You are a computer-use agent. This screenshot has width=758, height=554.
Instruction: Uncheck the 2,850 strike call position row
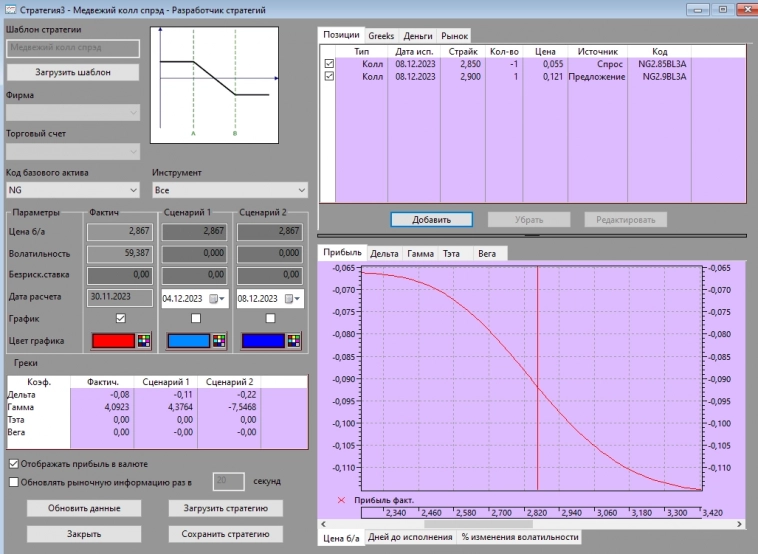pos(330,64)
